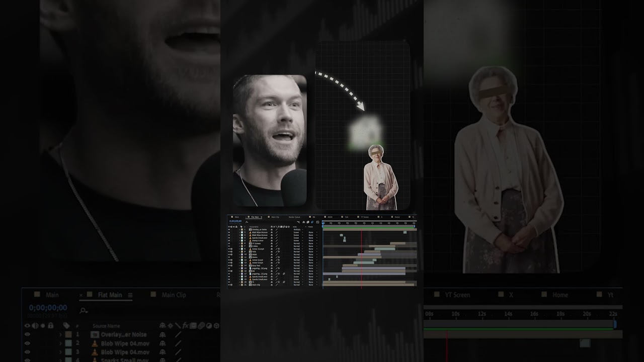Click enlarged 0;00;00;00 current timecode
The image size is (644, 362).
(48, 308)
